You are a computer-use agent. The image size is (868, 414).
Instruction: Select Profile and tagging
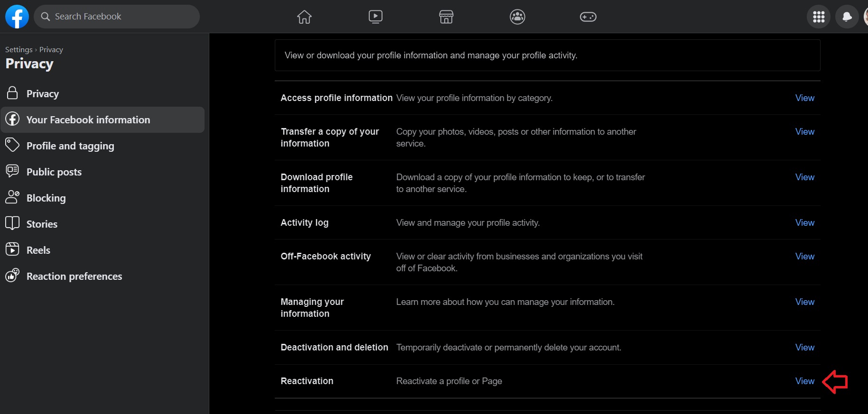tap(103, 146)
